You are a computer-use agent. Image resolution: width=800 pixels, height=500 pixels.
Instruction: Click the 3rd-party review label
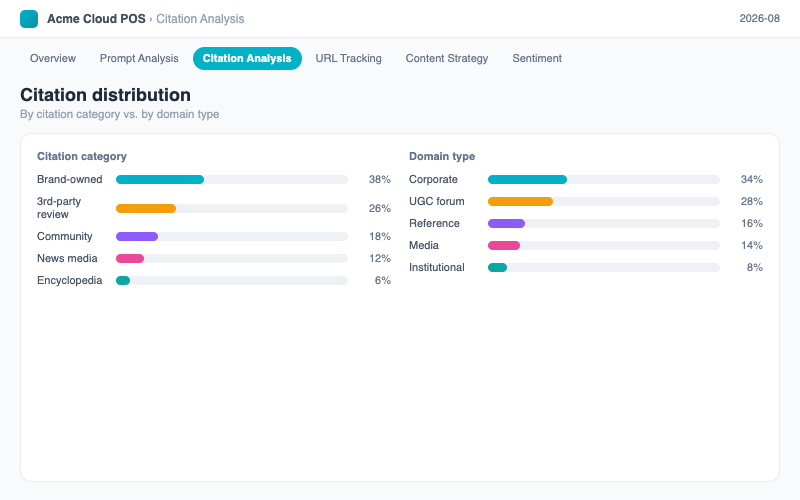pos(59,208)
